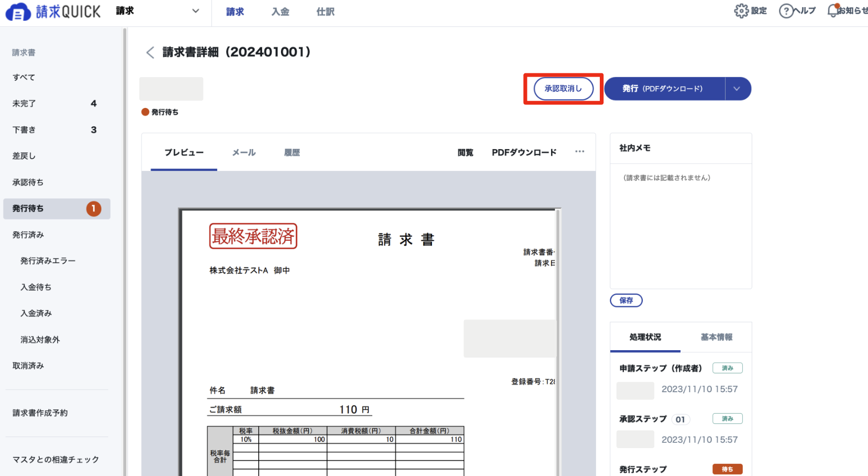Go back using the arrow beside 請求書詳細
This screenshot has width=868, height=476.
[150, 52]
